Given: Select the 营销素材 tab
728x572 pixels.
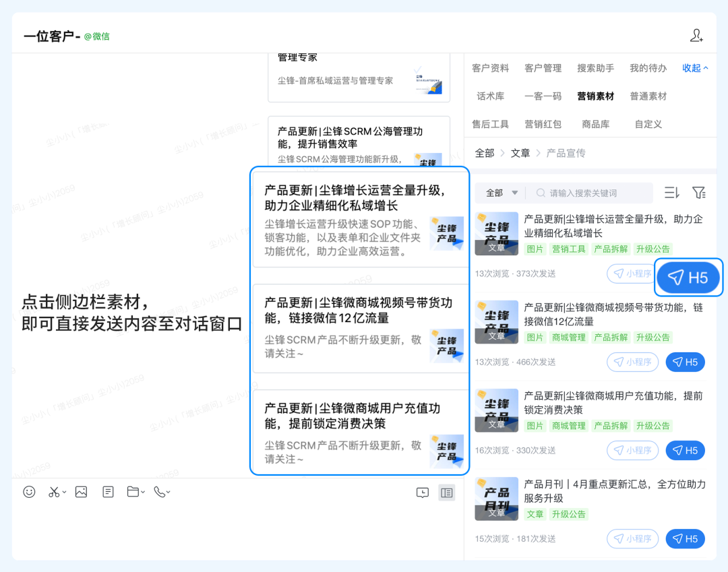Looking at the screenshot, I should [x=595, y=96].
